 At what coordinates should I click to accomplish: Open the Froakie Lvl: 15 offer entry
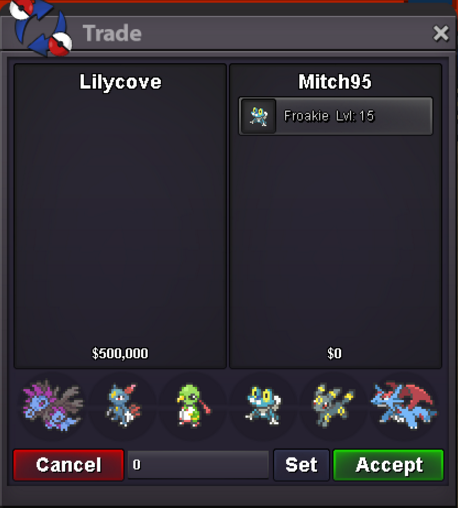pyautogui.click(x=336, y=116)
